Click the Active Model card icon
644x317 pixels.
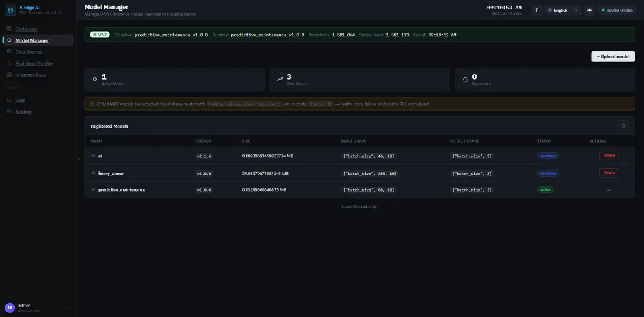[95, 79]
